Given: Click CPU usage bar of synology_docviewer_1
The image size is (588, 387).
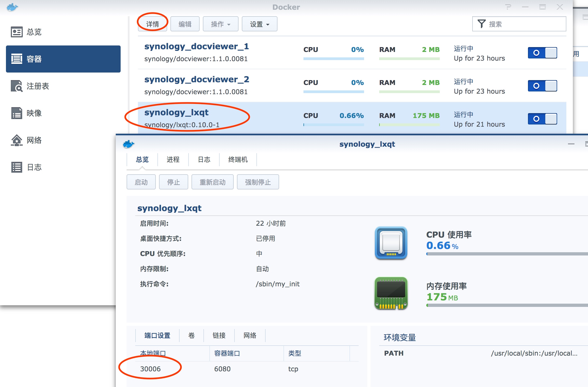Looking at the screenshot, I should pyautogui.click(x=334, y=58).
